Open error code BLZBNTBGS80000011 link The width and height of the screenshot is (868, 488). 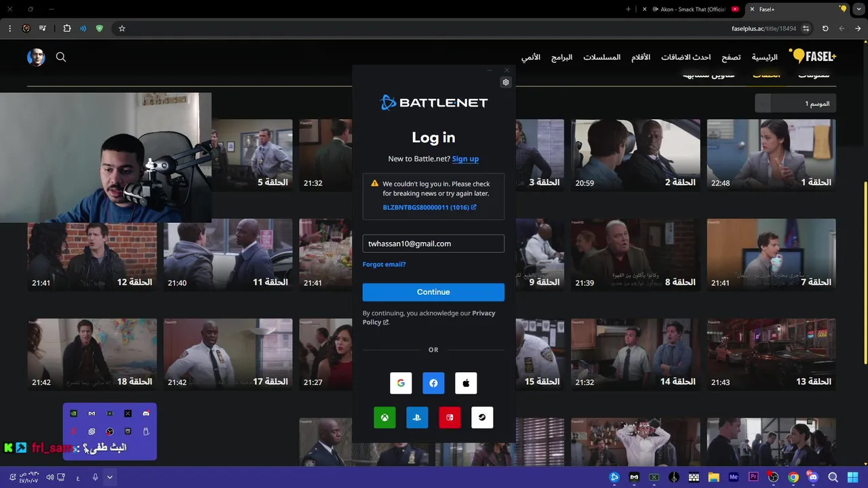(429, 207)
